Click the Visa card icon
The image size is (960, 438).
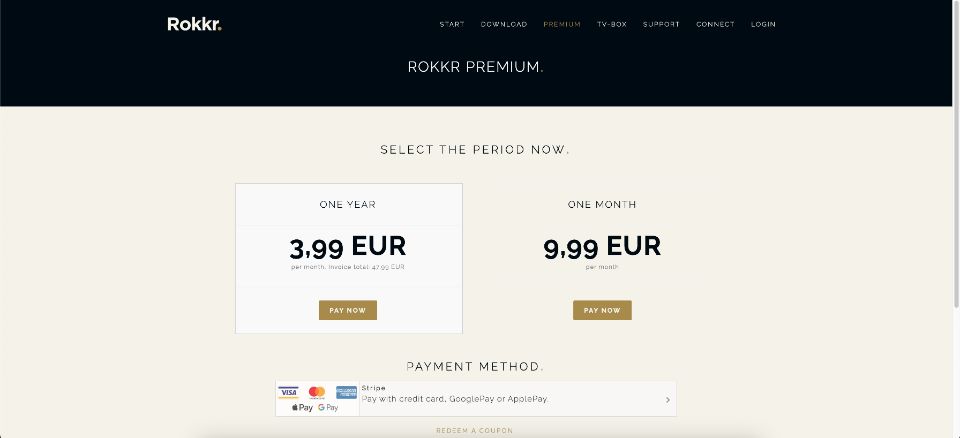288,392
